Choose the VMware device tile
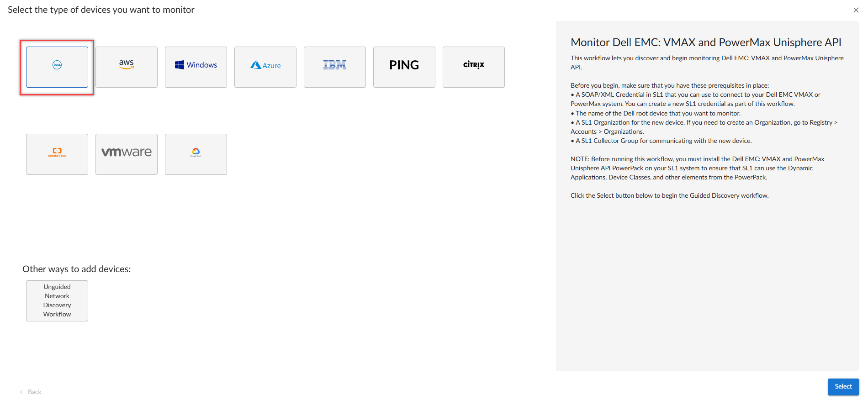The height and width of the screenshot is (405, 868). coord(127,154)
